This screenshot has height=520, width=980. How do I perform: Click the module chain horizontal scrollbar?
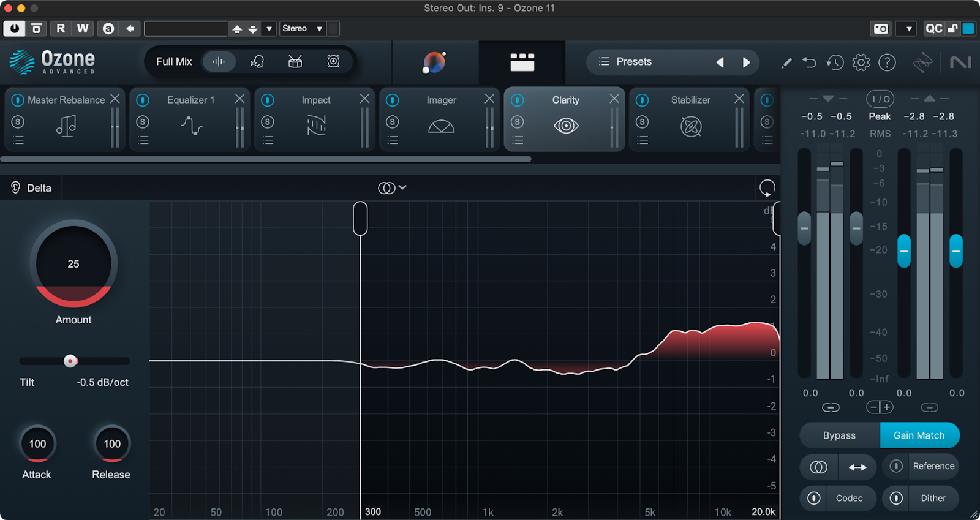266,159
